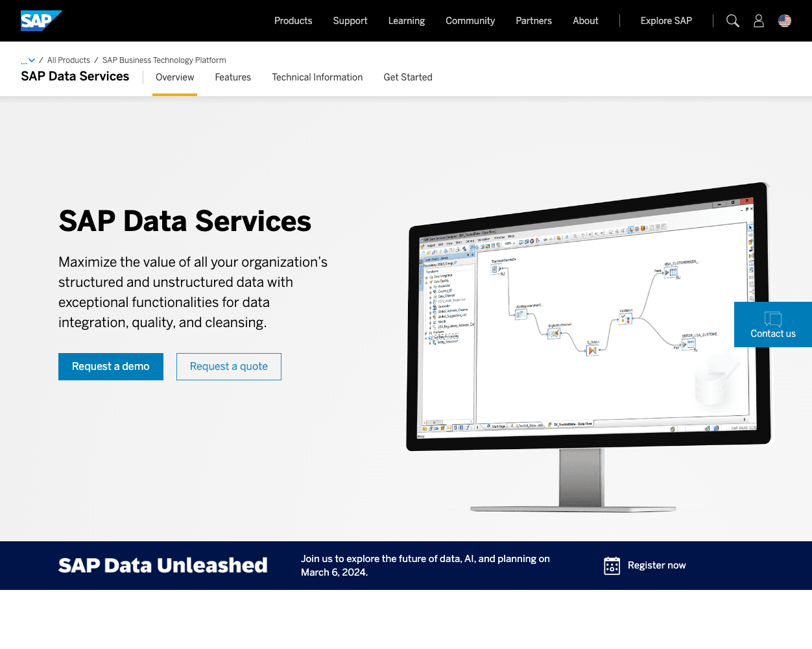Open the Partners menu
This screenshot has width=812, height=649.
tap(534, 21)
